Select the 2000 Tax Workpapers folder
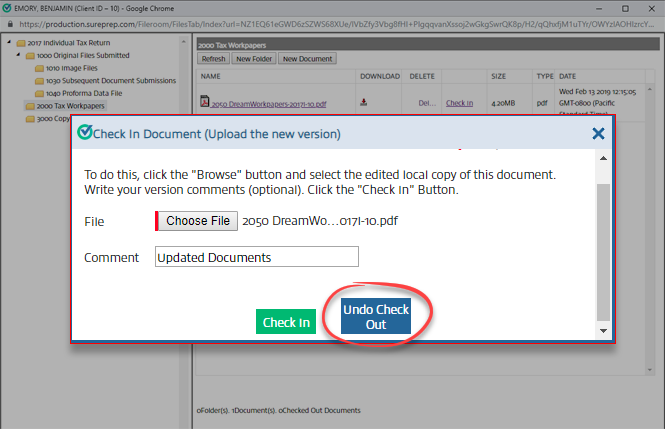Image resolution: width=665 pixels, height=429 pixels. tap(71, 105)
